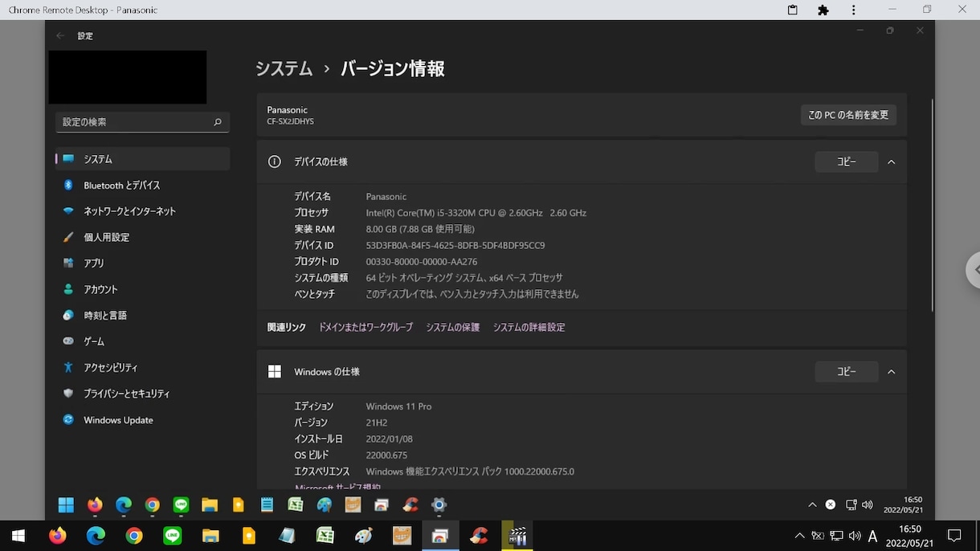The height and width of the screenshot is (551, 980).
Task: Click システム in the breadcrumb
Action: click(x=284, y=69)
